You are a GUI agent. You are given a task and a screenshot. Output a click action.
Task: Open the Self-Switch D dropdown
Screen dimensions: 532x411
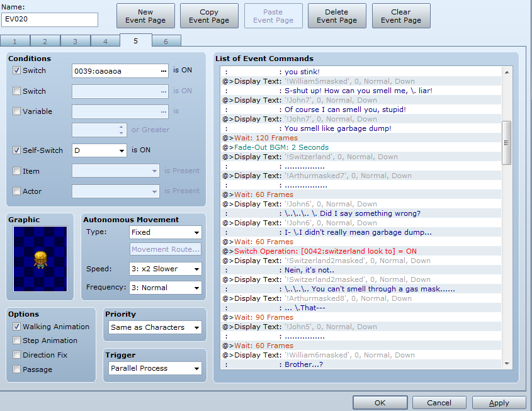[x=99, y=150]
